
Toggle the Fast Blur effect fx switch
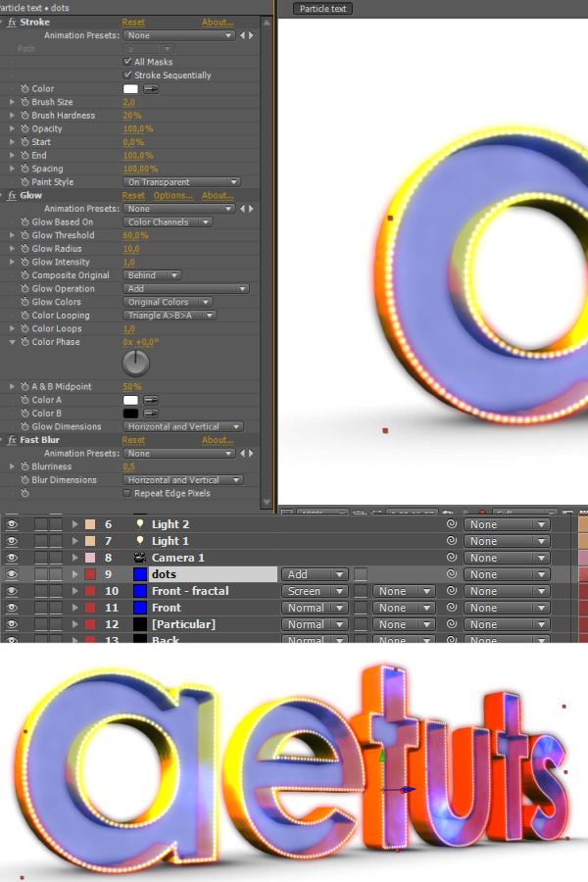pyautogui.click(x=12, y=440)
